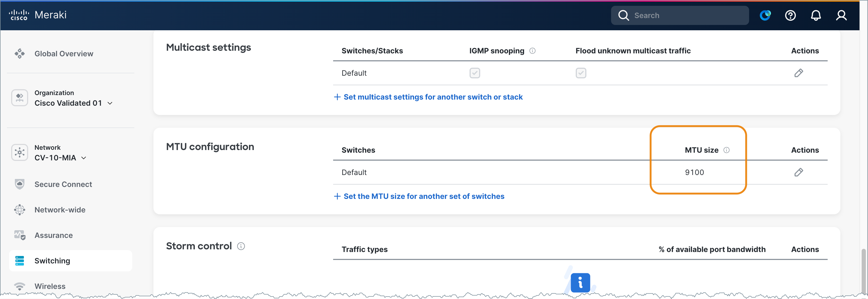Click the Organization icon
Image resolution: width=868 pixels, height=299 pixels.
pos(20,98)
